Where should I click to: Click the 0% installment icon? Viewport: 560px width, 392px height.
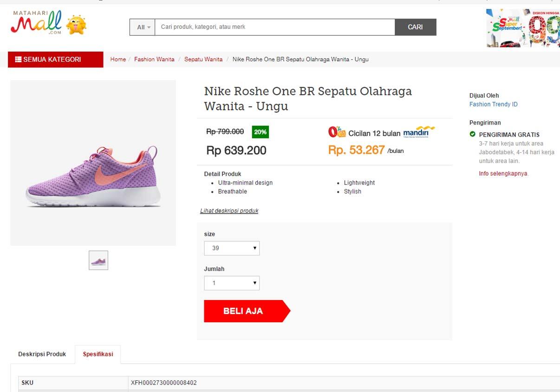click(337, 132)
